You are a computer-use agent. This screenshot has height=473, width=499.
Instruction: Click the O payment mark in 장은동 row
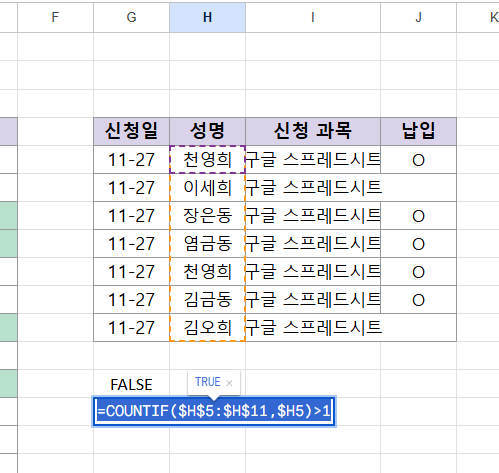pos(418,216)
